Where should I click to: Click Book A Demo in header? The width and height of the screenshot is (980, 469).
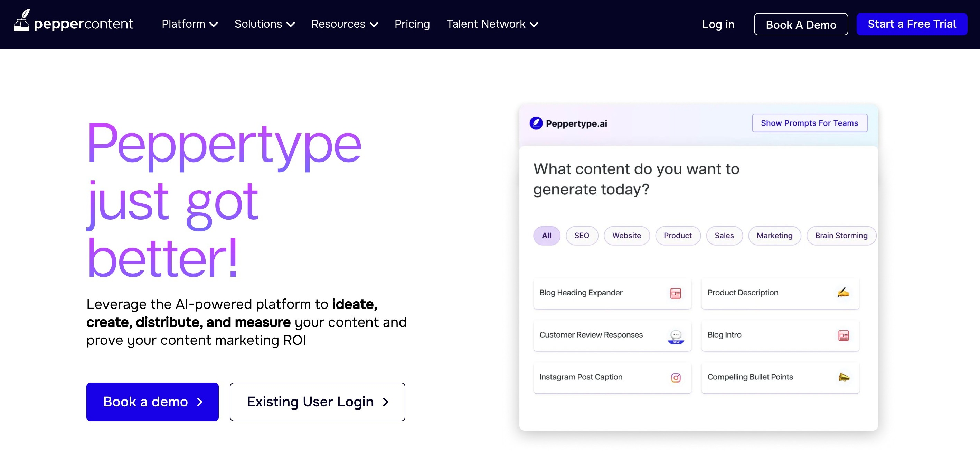click(x=801, y=24)
